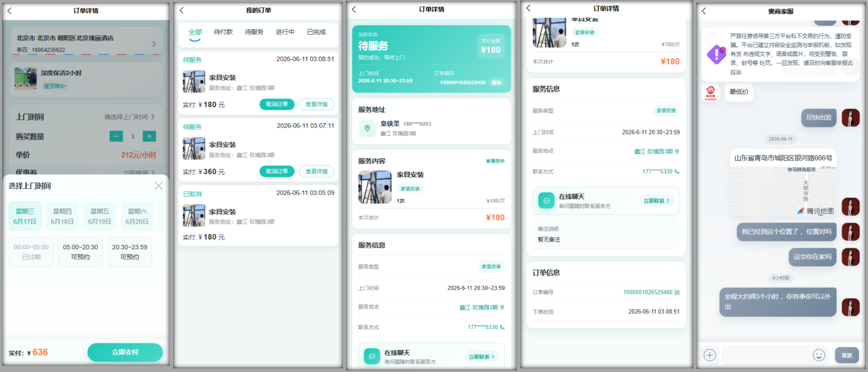Tap 立即支付 pay now button
This screenshot has height=372, width=868.
coord(125,352)
